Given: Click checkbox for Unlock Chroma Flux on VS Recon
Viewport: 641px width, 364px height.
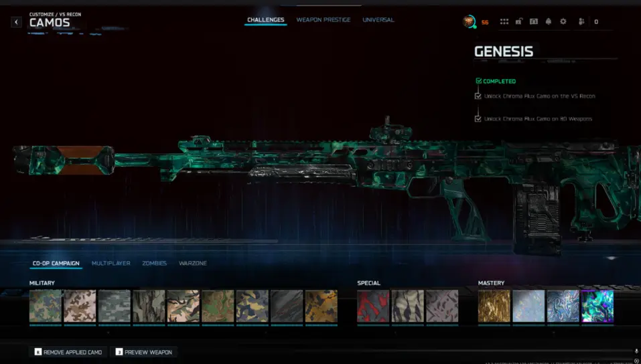Looking at the screenshot, I should point(478,96).
